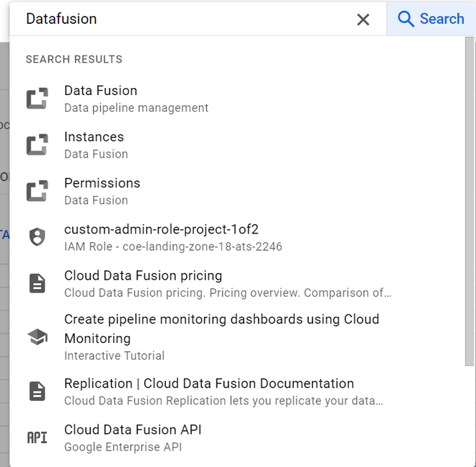Choose Permissions under Data Fusion
This screenshot has height=467, width=476.
[x=102, y=191]
